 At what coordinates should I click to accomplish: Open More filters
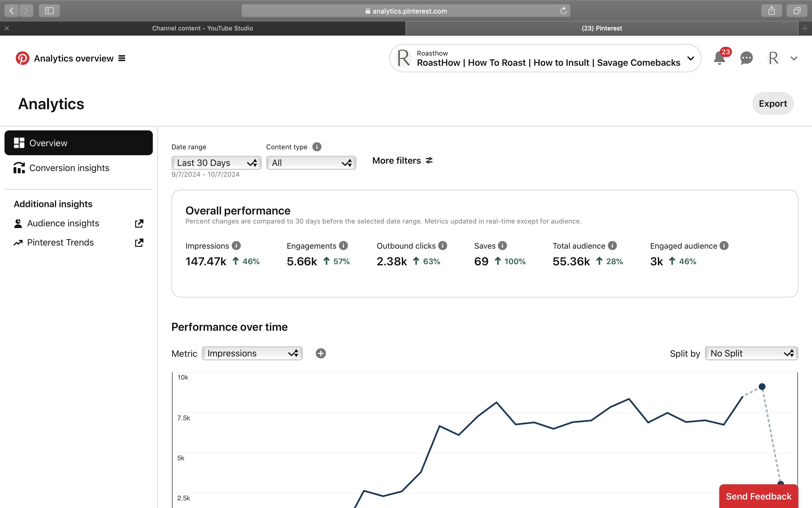click(x=402, y=161)
